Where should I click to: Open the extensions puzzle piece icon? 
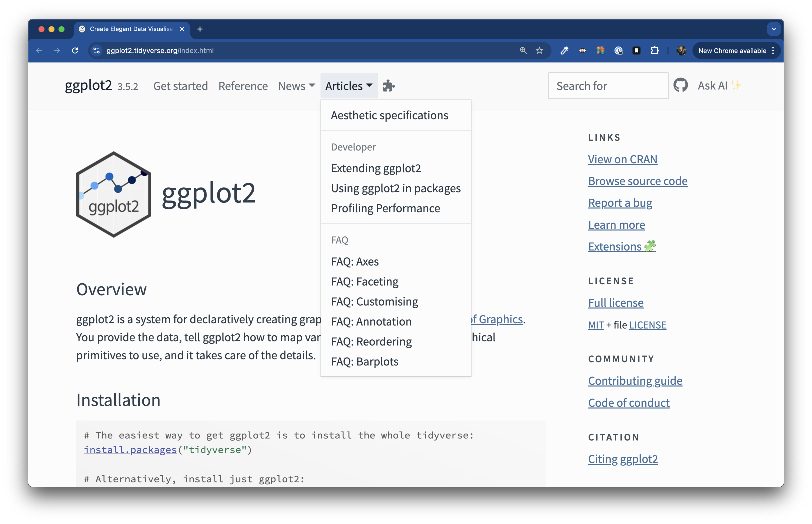(388, 86)
